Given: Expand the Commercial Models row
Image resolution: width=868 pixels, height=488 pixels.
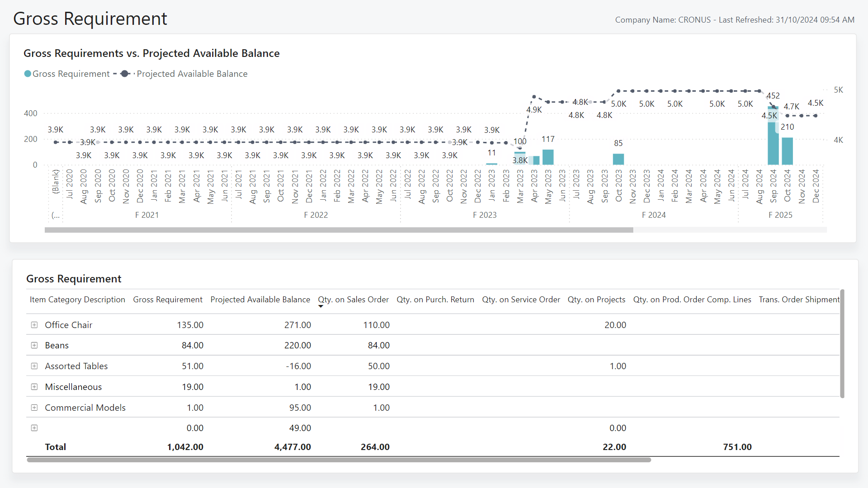Looking at the screenshot, I should (34, 408).
